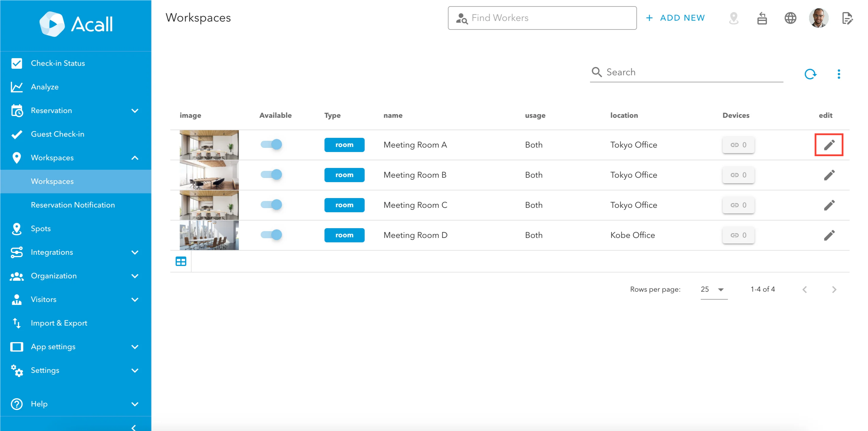Toggle availability for Meeting Room B
The height and width of the screenshot is (431, 868).
(x=271, y=175)
